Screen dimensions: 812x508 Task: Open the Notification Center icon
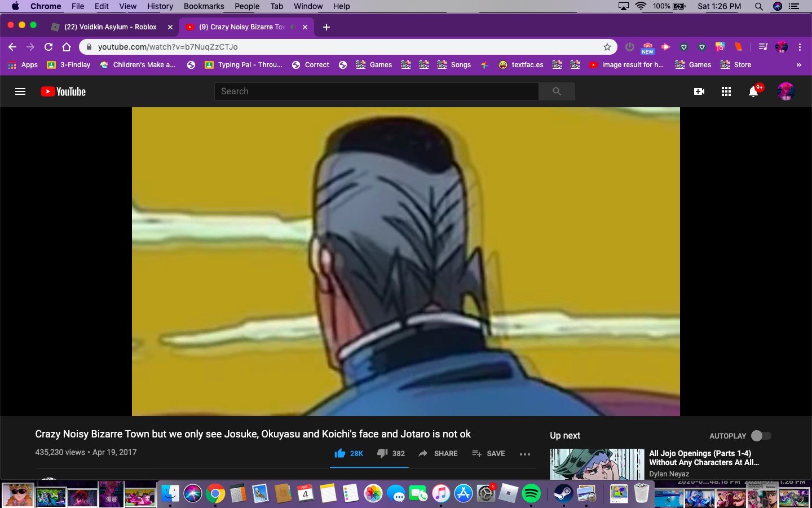[795, 6]
